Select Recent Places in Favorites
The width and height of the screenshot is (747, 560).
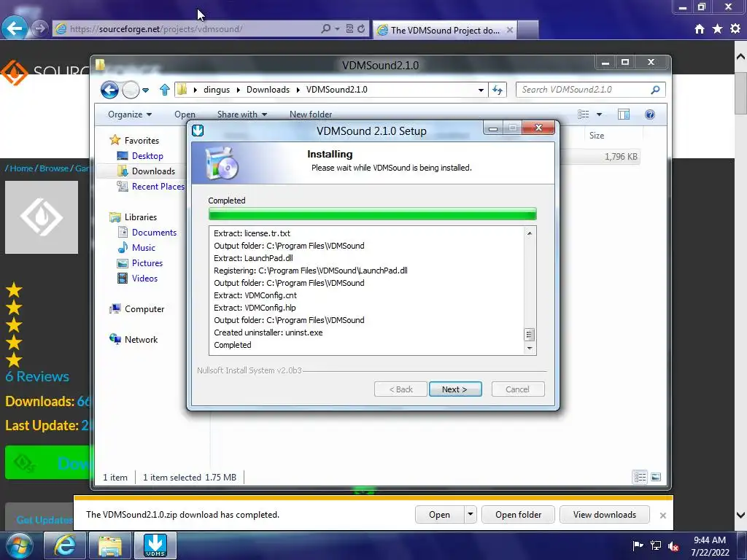pos(158,186)
